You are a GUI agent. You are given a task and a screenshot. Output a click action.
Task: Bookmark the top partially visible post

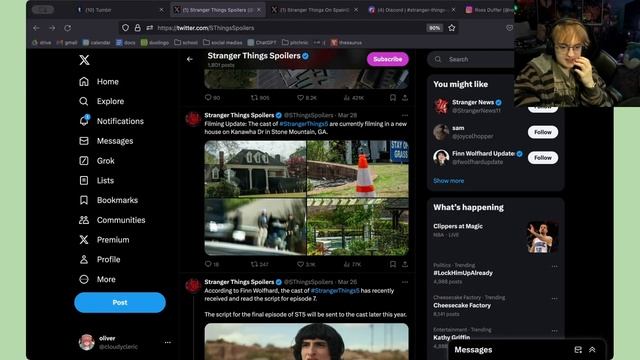coord(393,98)
